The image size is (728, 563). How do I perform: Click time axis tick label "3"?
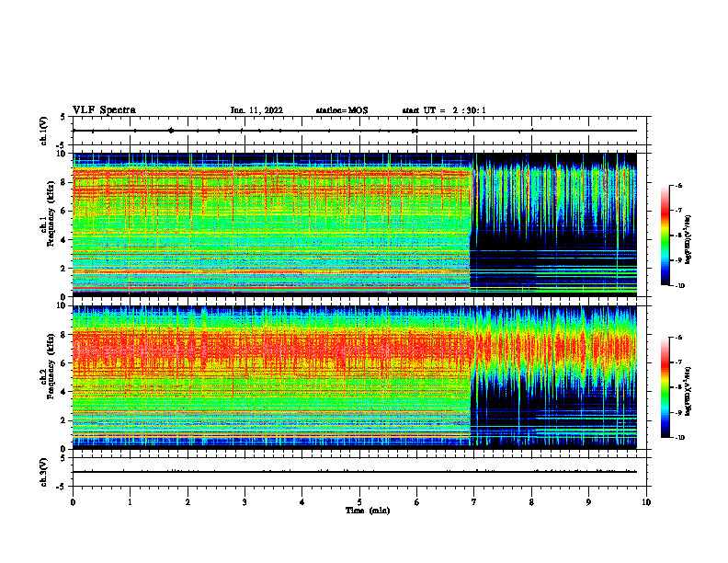245,502
